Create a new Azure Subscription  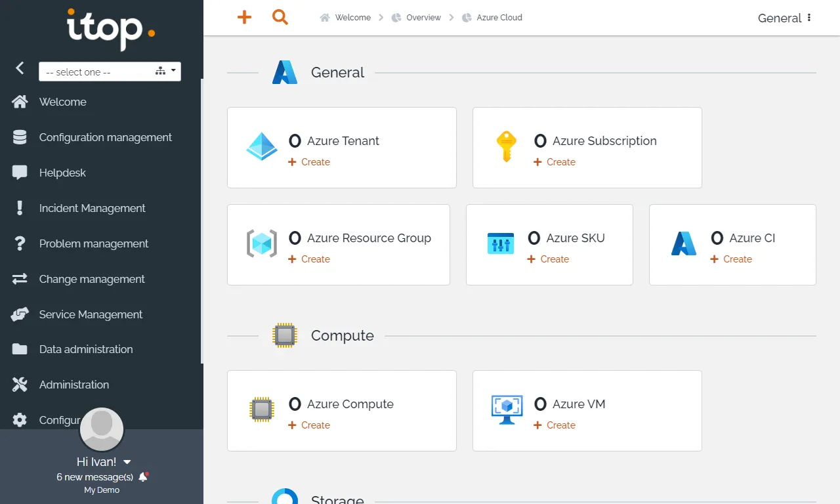tap(555, 162)
